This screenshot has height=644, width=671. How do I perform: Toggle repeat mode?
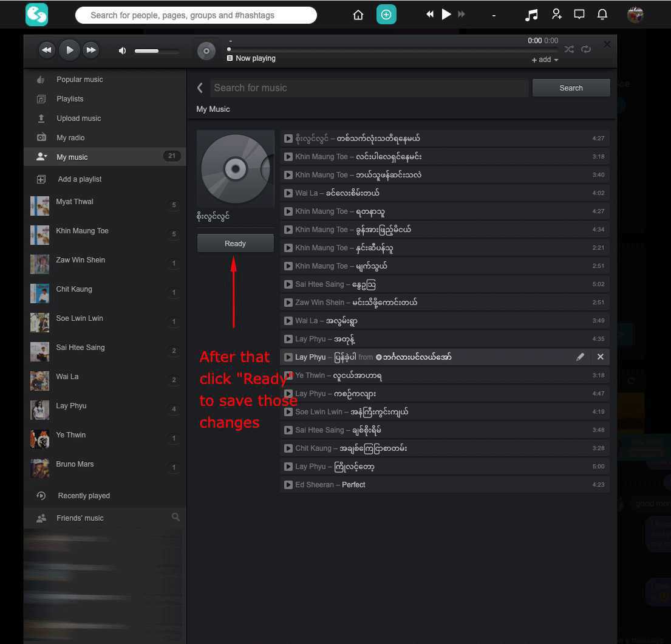pyautogui.click(x=586, y=49)
